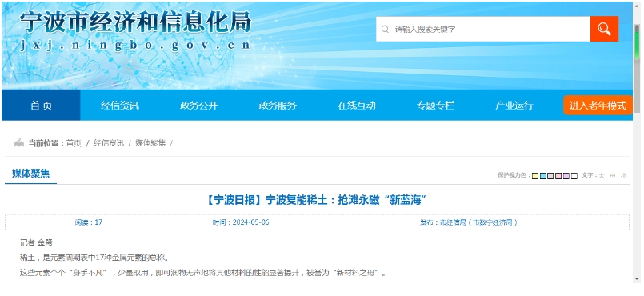The width and height of the screenshot is (644, 296).
Task: Click the 进入老年模式 button
Action: point(598,106)
